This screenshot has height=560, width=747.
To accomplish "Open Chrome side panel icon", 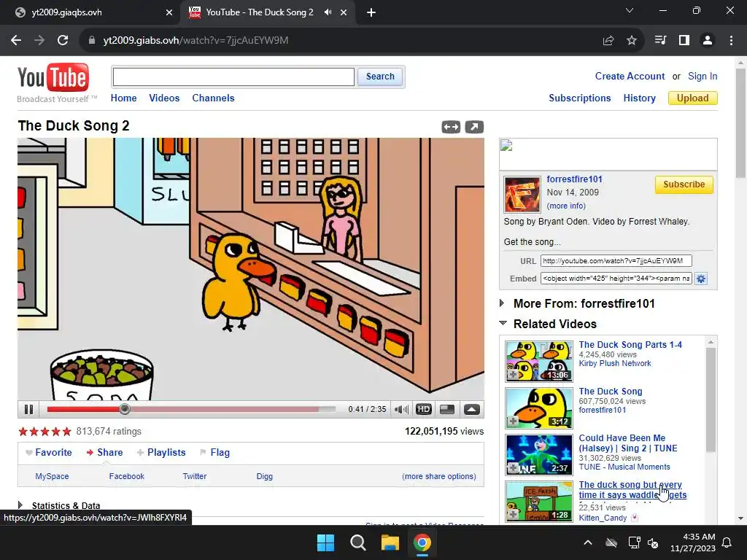I will pyautogui.click(x=684, y=40).
